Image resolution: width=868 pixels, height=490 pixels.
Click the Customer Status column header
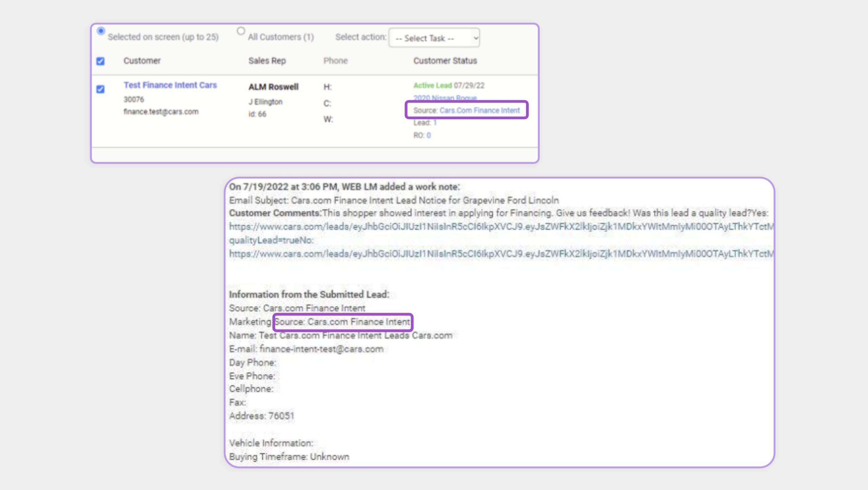click(445, 61)
